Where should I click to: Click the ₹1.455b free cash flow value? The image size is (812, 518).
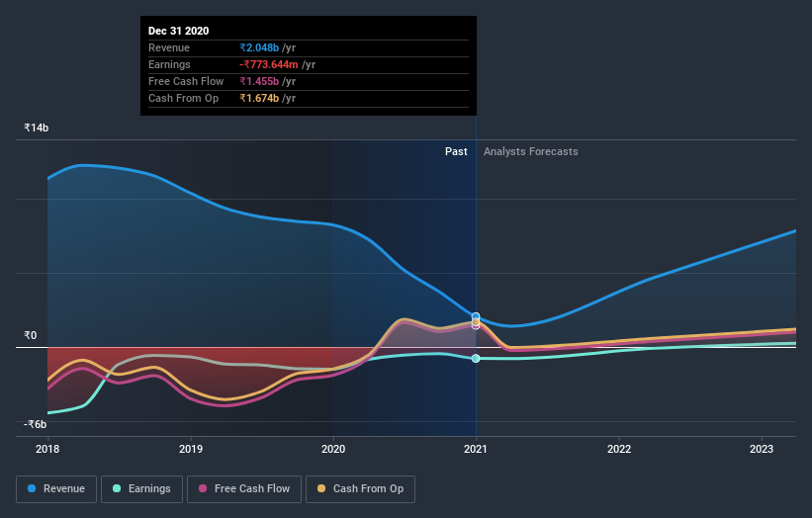tap(259, 81)
